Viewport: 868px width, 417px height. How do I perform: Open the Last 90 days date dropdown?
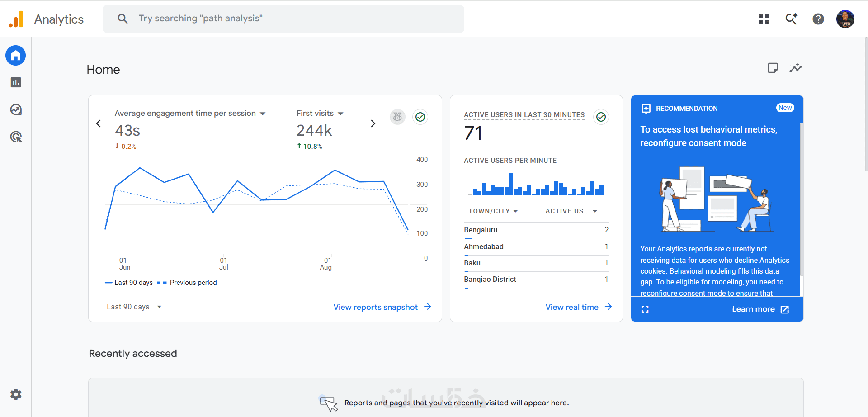[x=134, y=307]
